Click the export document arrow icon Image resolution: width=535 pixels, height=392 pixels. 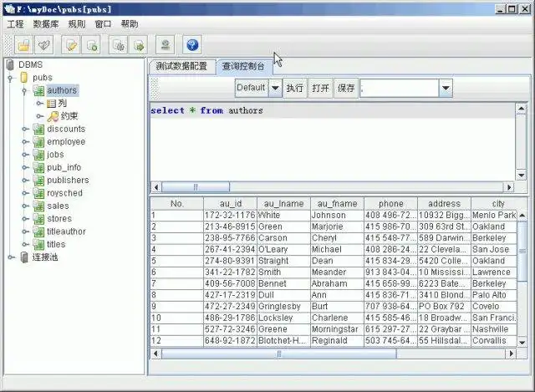(x=138, y=44)
